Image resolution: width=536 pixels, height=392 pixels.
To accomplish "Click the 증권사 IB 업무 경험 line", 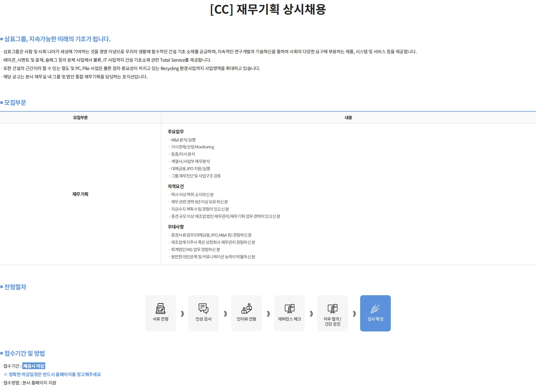I will click(210, 235).
